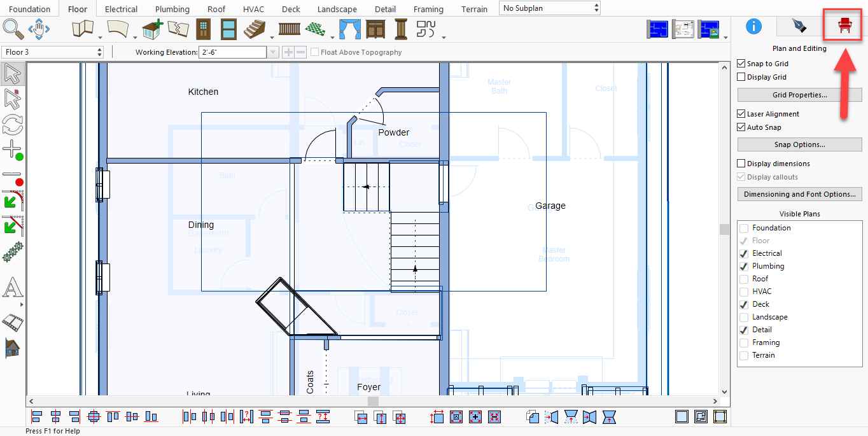
Task: Switch to the Electrical plan tab
Action: click(x=121, y=9)
